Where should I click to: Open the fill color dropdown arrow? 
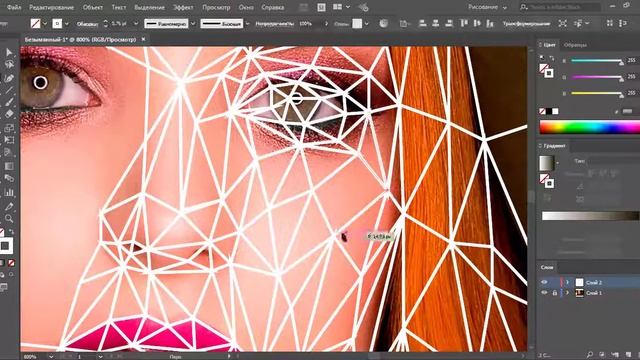click(x=45, y=24)
